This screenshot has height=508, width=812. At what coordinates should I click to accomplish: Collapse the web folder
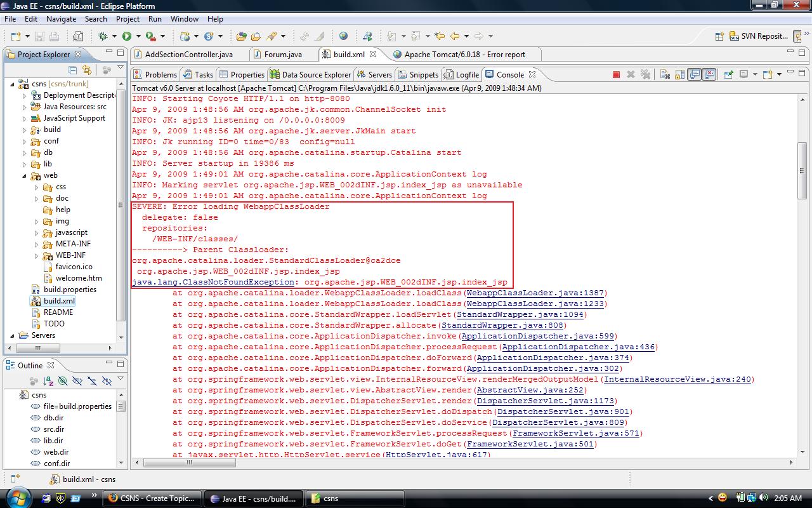point(25,175)
